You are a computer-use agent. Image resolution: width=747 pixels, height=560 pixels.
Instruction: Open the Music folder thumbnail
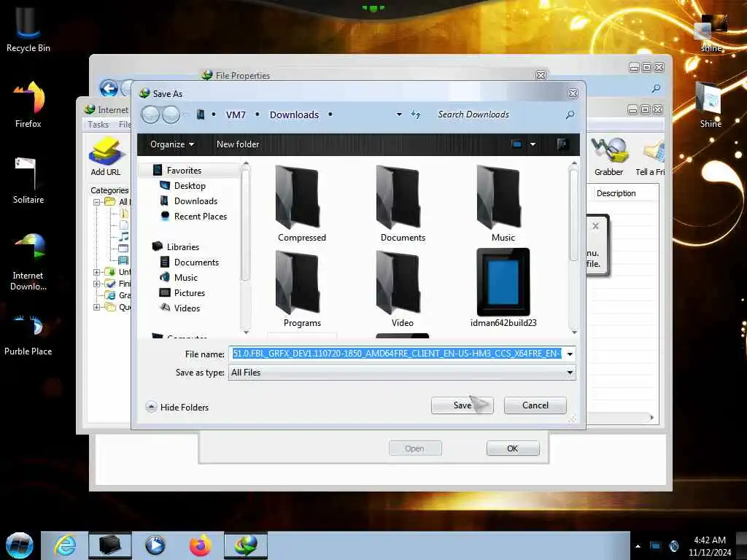click(503, 204)
